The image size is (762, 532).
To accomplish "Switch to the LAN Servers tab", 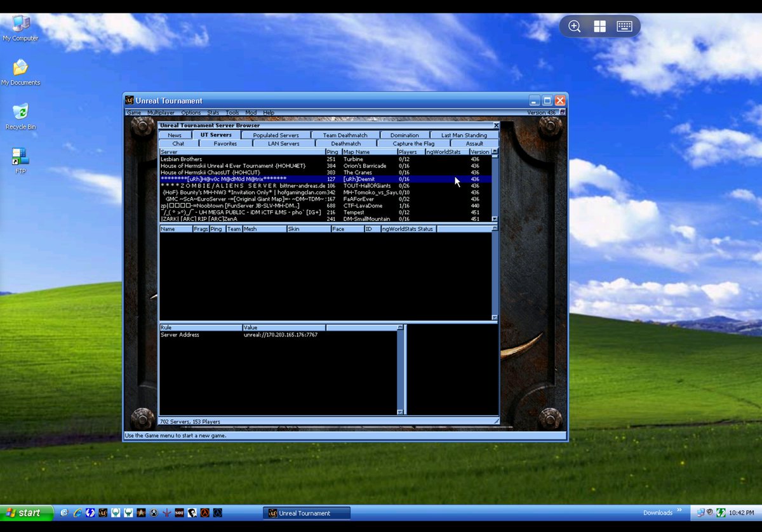I will point(283,143).
